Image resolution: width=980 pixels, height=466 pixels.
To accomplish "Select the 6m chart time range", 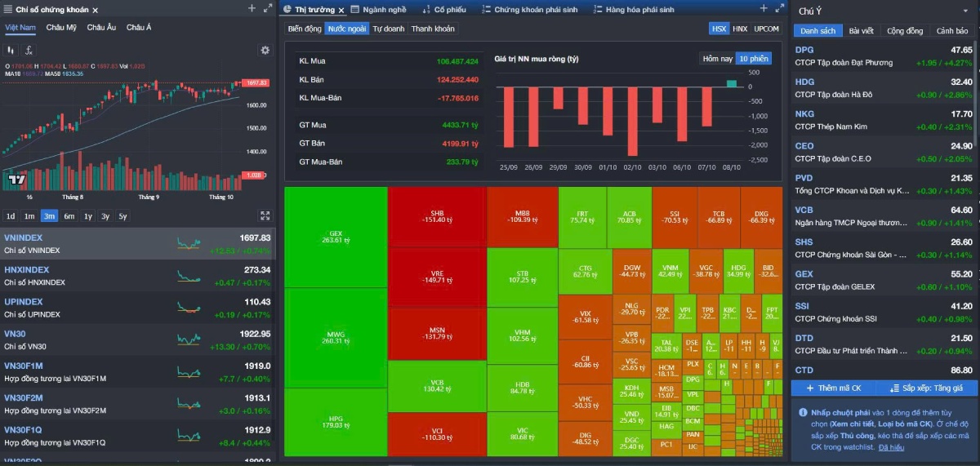I will pyautogui.click(x=69, y=216).
